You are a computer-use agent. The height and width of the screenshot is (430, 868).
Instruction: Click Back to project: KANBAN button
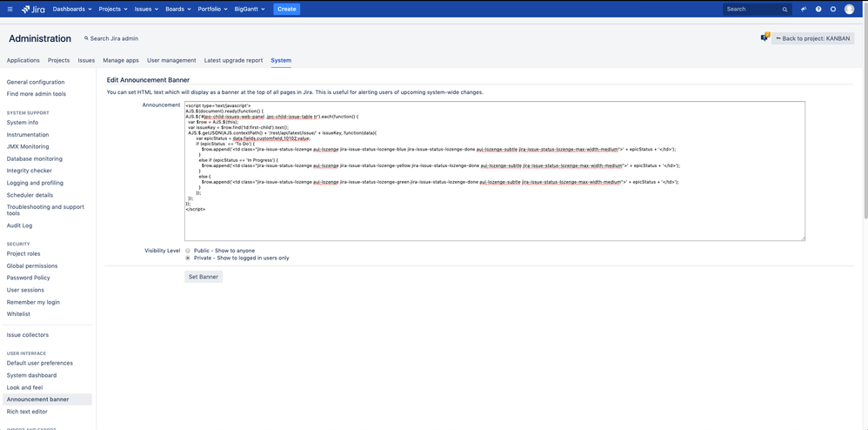812,38
